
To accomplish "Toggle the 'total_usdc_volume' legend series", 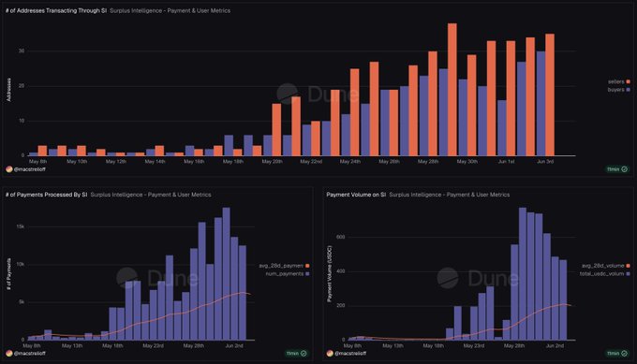I will click(604, 274).
